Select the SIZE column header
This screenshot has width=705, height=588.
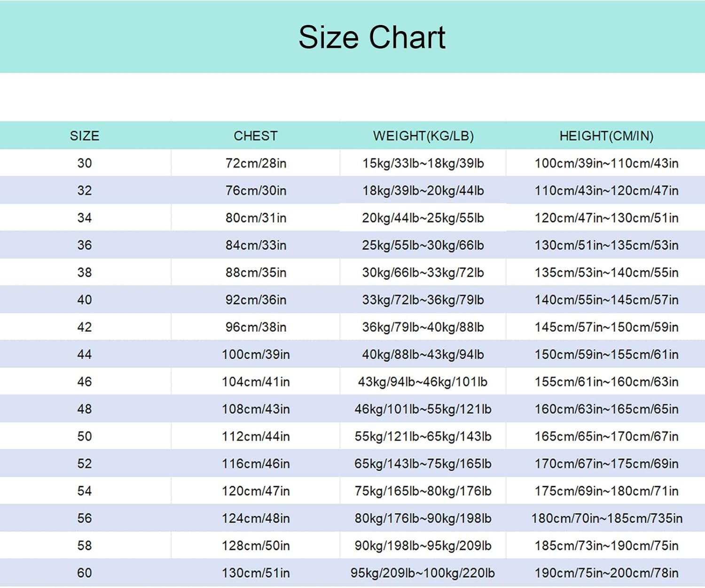point(85,136)
